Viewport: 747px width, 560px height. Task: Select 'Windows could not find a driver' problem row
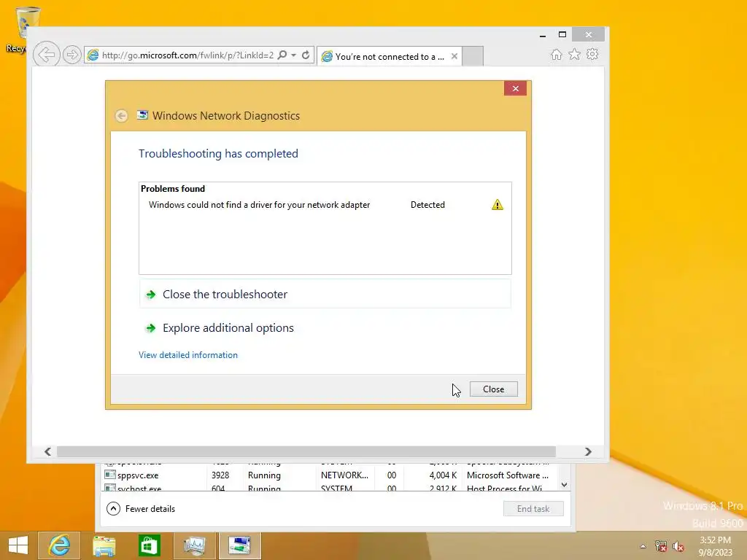coord(325,205)
